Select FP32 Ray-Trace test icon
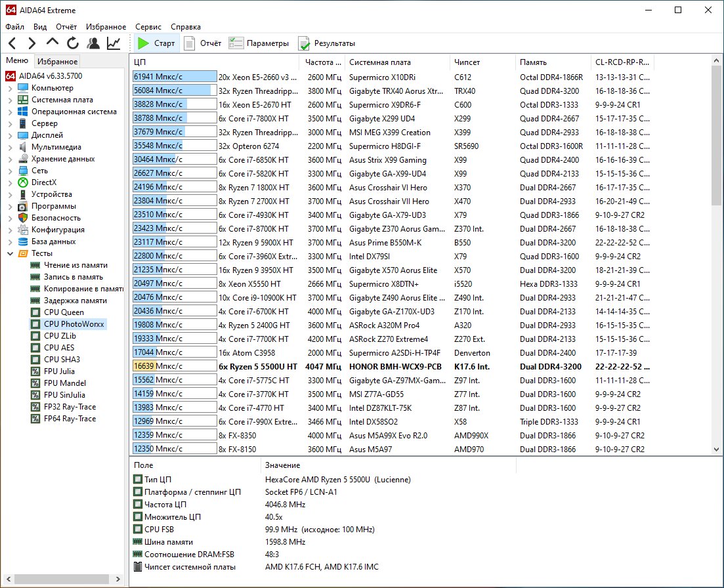Screen dimensions: 724x588 pyautogui.click(x=35, y=407)
